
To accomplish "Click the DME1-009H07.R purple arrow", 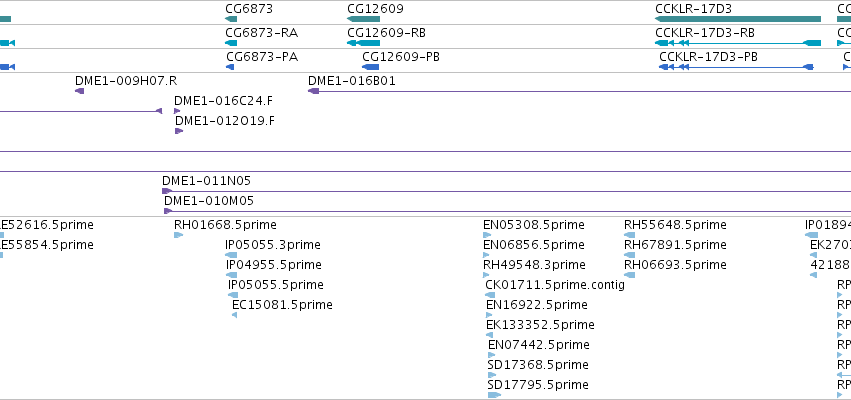I will (x=79, y=91).
